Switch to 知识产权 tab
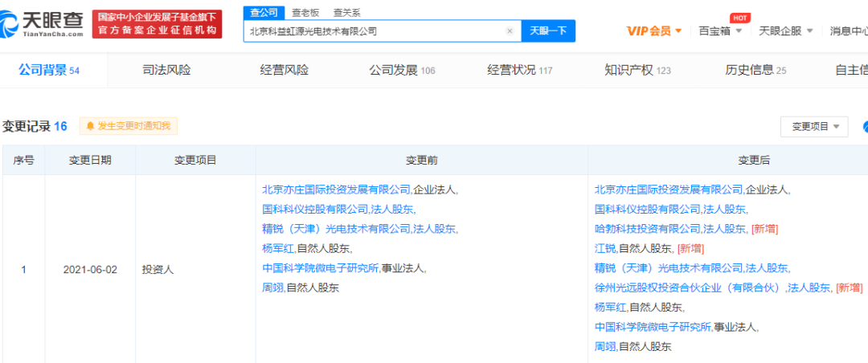Screen dimensions: 868x363 coord(637,71)
